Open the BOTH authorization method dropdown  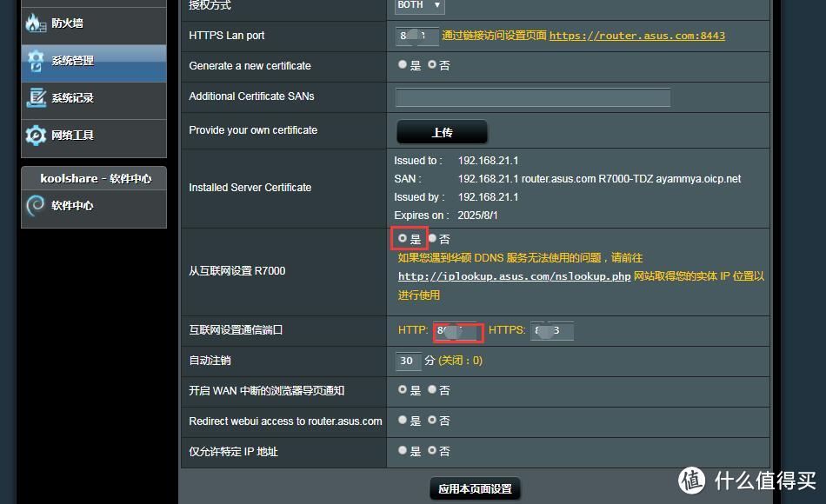(419, 5)
